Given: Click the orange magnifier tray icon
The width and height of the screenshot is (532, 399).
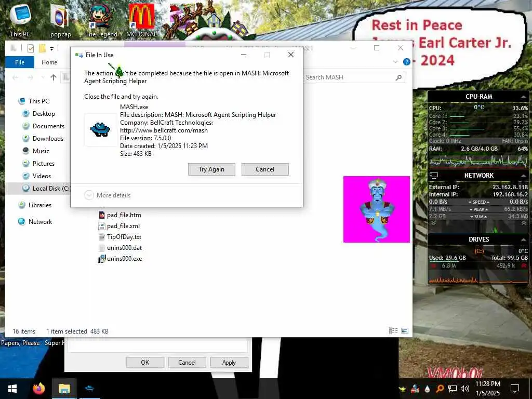Looking at the screenshot, I should tap(440, 389).
